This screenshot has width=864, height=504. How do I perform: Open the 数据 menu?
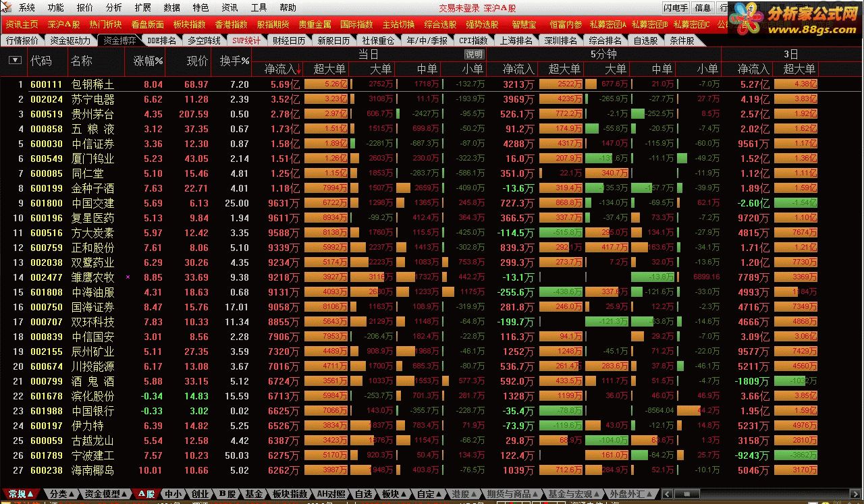tap(171, 7)
